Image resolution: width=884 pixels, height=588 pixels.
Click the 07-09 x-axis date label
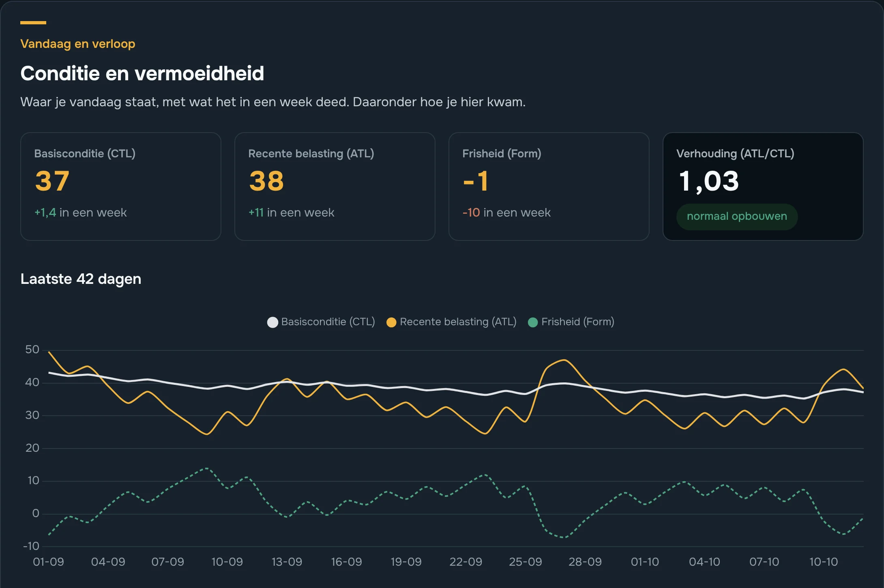(168, 562)
